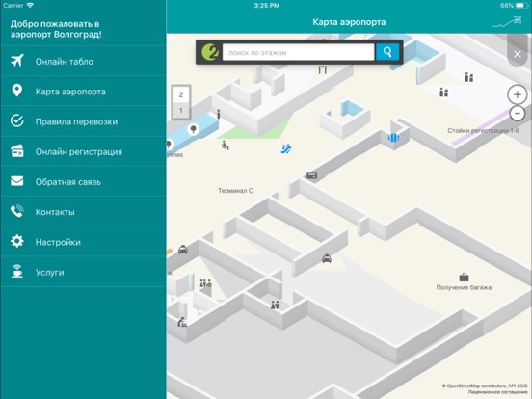
Task: Click Терминал С label on map
Action: [235, 191]
